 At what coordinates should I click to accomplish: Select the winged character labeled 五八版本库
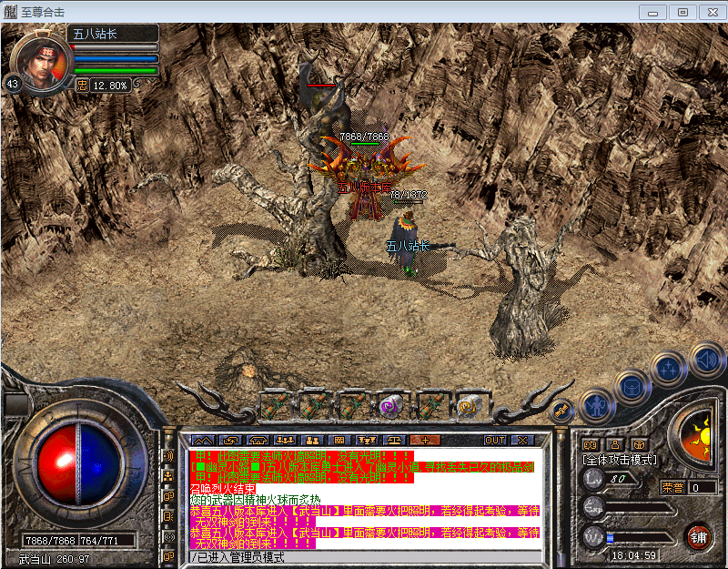(366, 178)
